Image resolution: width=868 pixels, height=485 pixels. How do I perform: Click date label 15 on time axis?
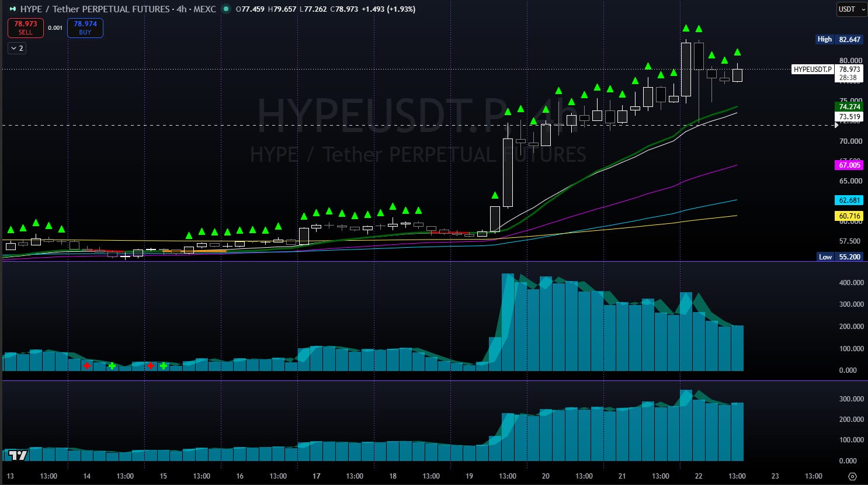coord(164,476)
